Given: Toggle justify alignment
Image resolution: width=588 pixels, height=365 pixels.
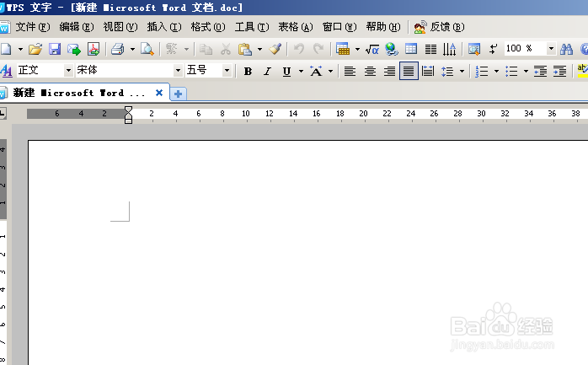Looking at the screenshot, I should click(x=409, y=71).
